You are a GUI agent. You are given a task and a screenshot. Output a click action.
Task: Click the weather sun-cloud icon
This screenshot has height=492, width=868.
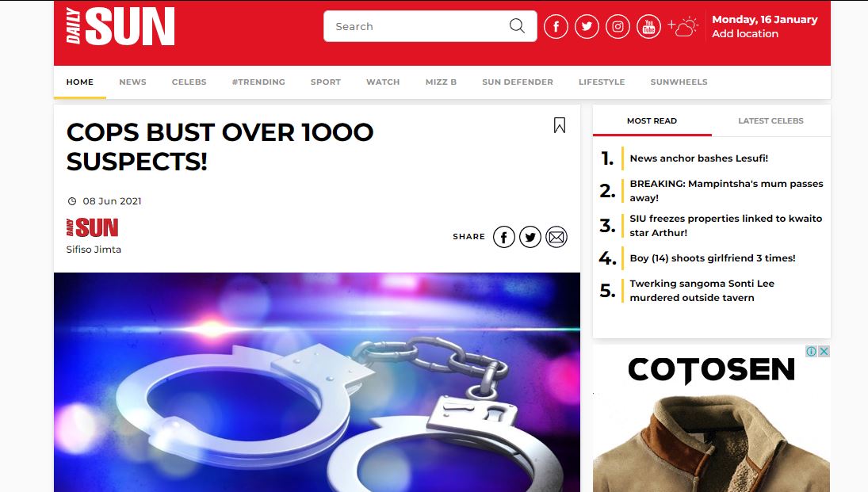click(683, 27)
